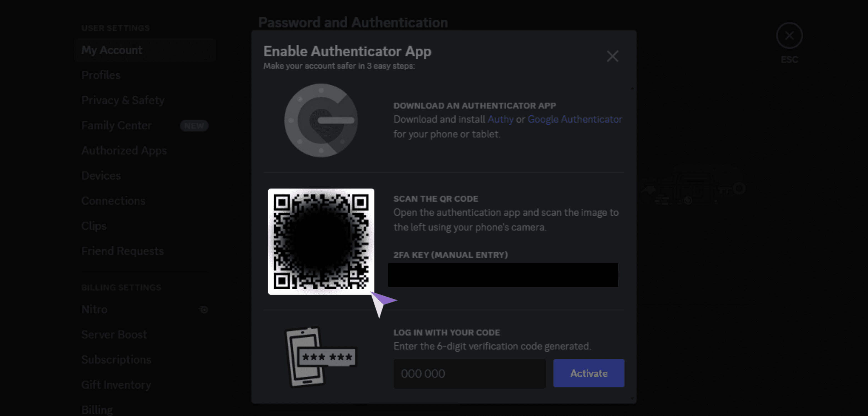Navigate to Connections settings
The width and height of the screenshot is (868, 416).
point(113,201)
